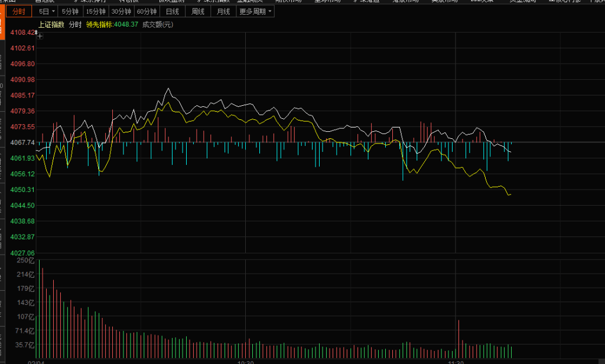Click the up-down arrow beside 4108.42
The width and height of the screenshot is (605, 364).
35,32
